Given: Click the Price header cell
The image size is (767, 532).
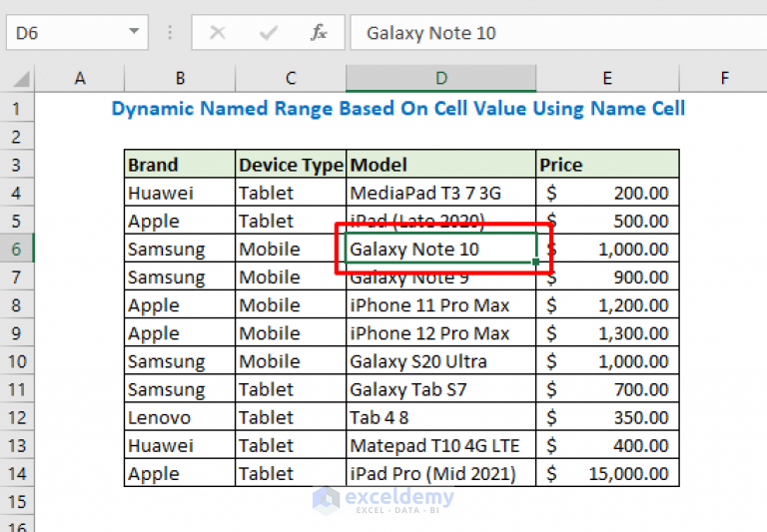Looking at the screenshot, I should pyautogui.click(x=607, y=165).
